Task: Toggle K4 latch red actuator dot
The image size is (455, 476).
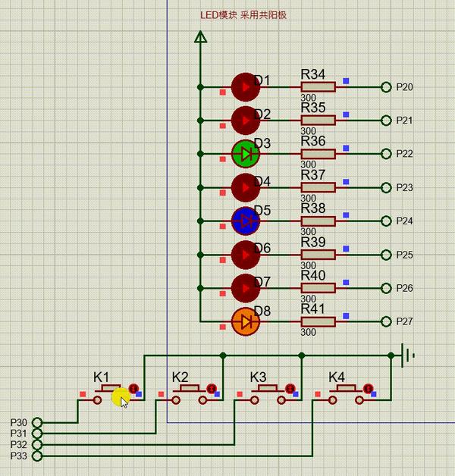Action: pyautogui.click(x=369, y=388)
